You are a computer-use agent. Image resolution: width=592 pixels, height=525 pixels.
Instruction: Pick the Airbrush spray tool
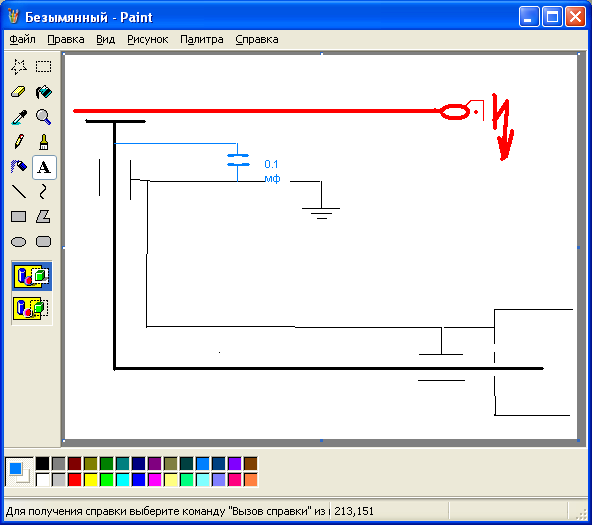coord(18,167)
